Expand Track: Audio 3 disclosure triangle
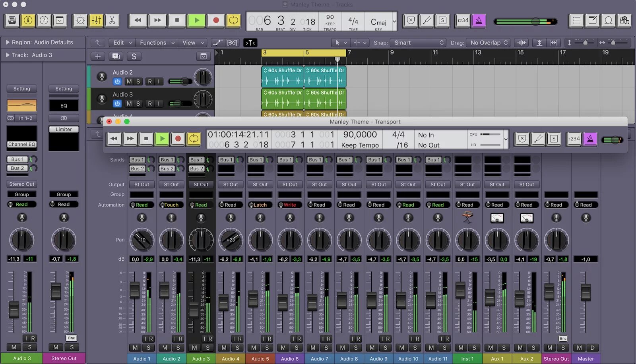This screenshot has width=636, height=364. pyautogui.click(x=7, y=55)
